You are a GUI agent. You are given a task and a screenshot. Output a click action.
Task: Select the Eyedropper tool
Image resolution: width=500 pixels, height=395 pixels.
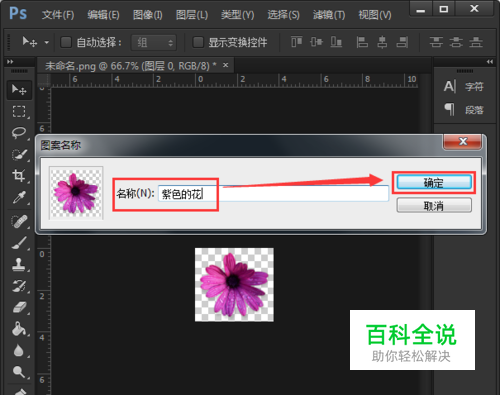19,197
